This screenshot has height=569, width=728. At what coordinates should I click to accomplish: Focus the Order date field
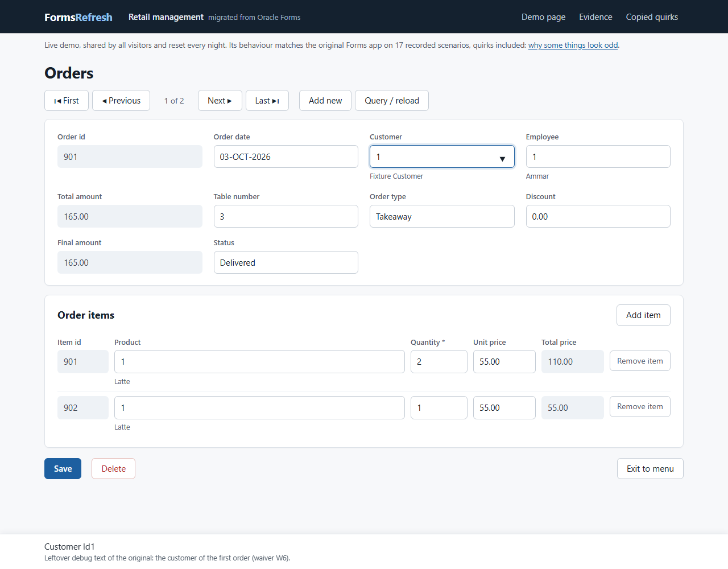coord(286,156)
